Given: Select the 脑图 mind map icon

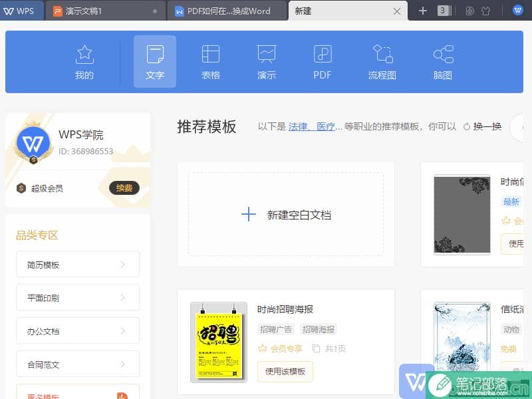Looking at the screenshot, I should point(443,62).
